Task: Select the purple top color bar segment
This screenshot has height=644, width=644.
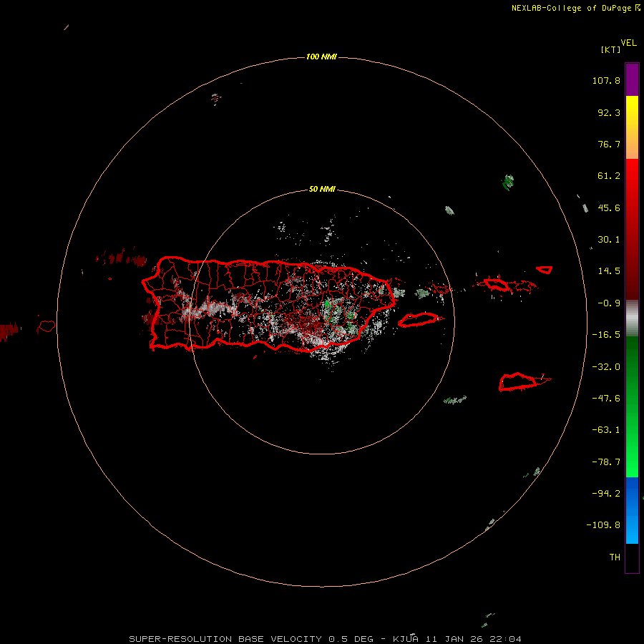Action: point(632,79)
